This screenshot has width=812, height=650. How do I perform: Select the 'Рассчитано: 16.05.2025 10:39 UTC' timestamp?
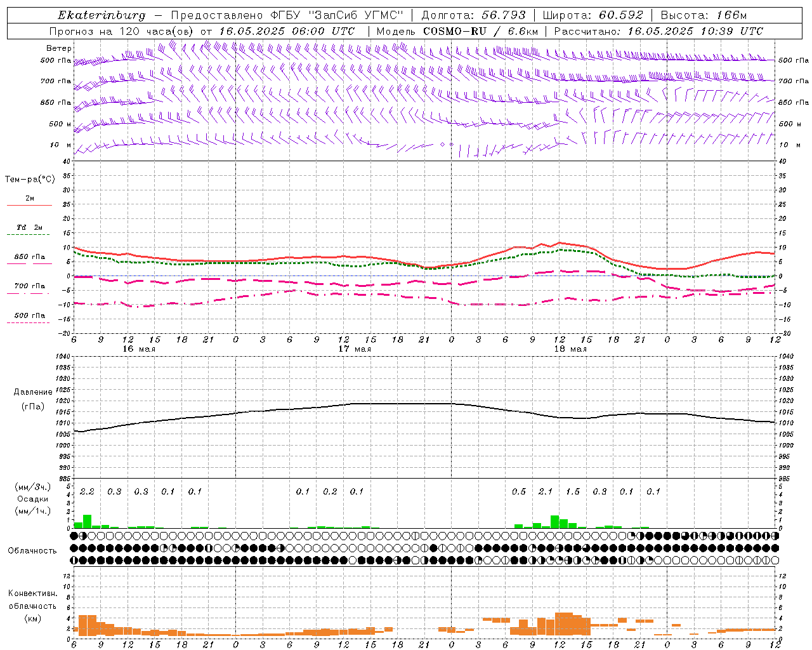(x=658, y=31)
